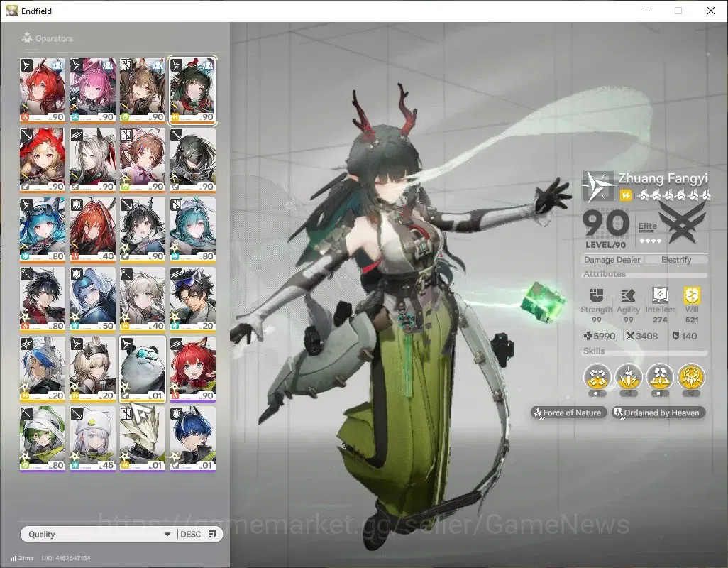Image resolution: width=728 pixels, height=568 pixels.
Task: Select the panda operator at level 01
Action: (x=143, y=368)
